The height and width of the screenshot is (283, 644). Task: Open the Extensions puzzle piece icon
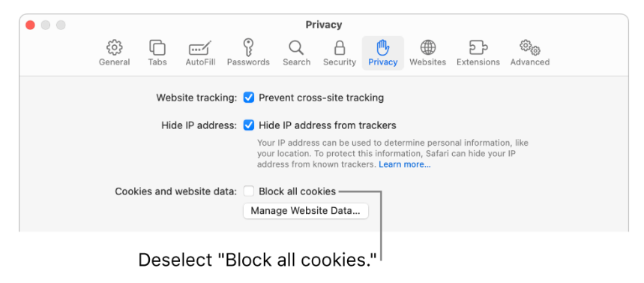pyautogui.click(x=478, y=48)
